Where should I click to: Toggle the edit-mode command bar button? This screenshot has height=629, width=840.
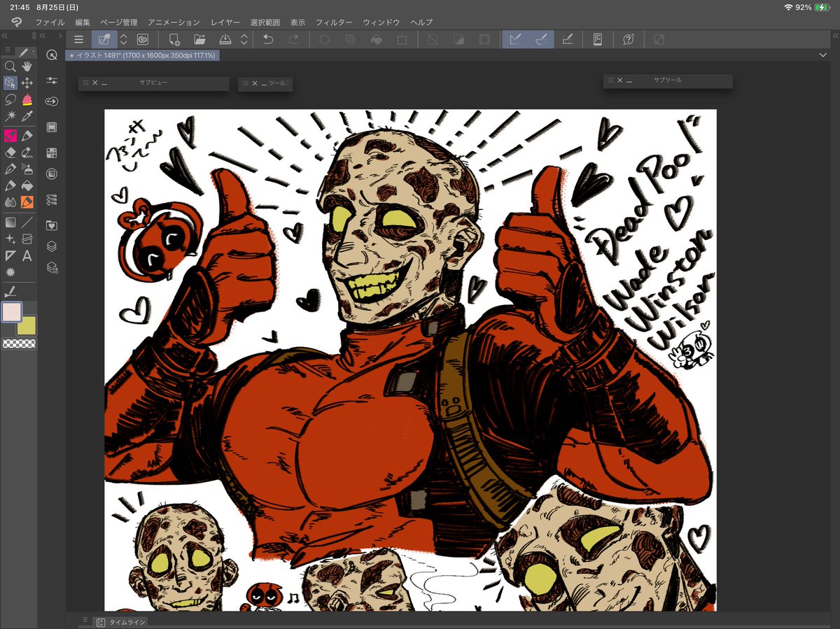click(104, 39)
